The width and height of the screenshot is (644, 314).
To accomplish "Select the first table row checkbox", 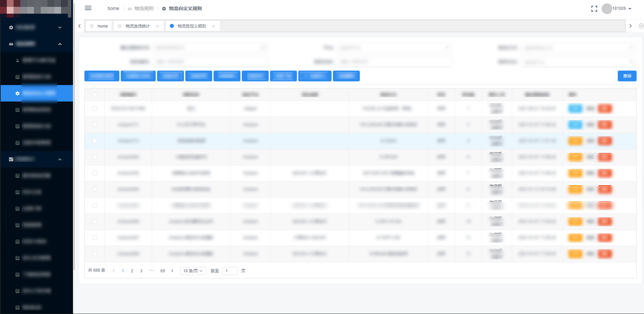I will click(x=95, y=109).
